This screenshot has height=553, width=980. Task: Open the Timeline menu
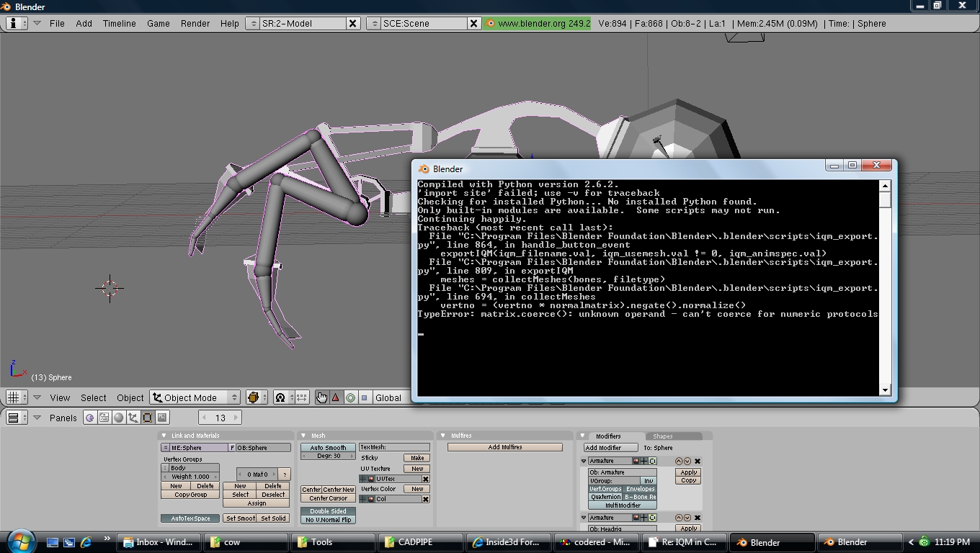[x=119, y=23]
